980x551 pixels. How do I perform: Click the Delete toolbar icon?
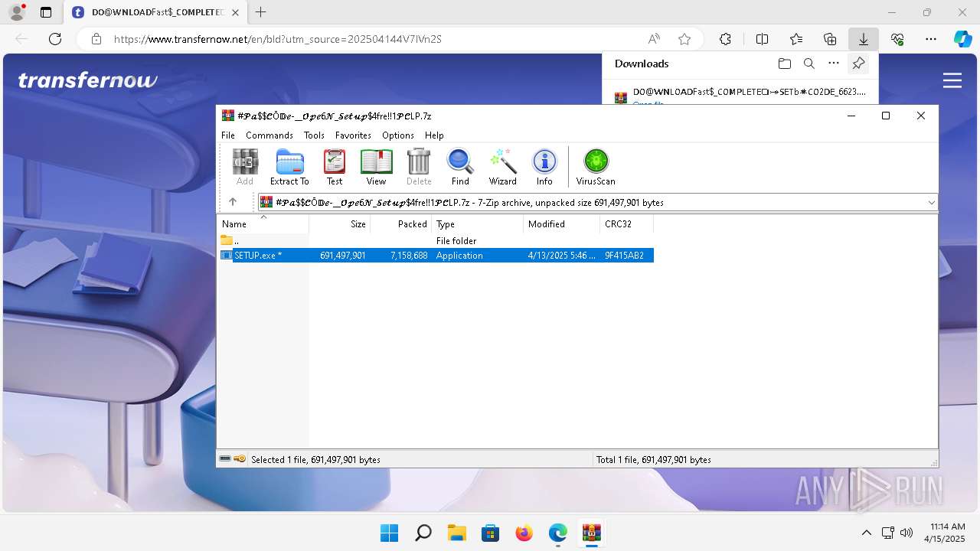[x=419, y=168]
